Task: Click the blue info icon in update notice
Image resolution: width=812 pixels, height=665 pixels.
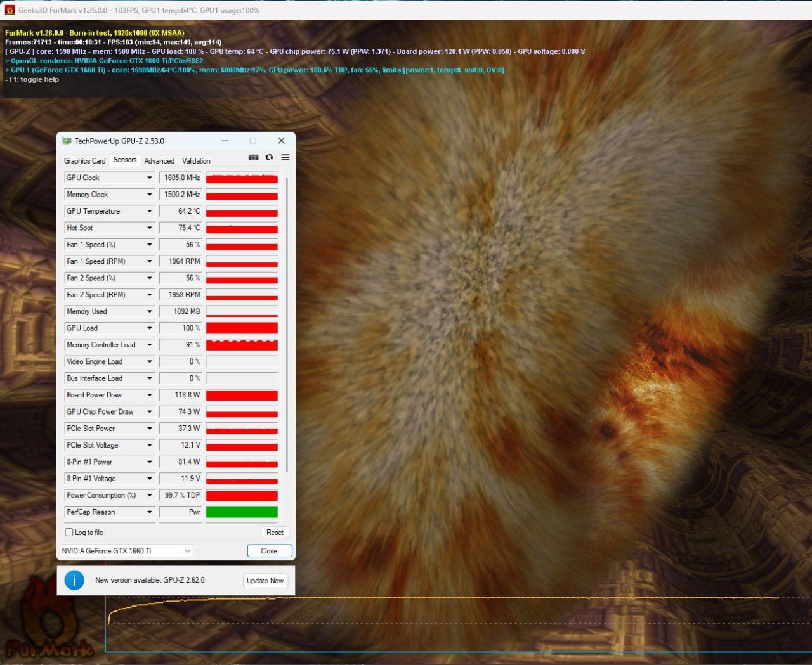Action: (x=74, y=580)
